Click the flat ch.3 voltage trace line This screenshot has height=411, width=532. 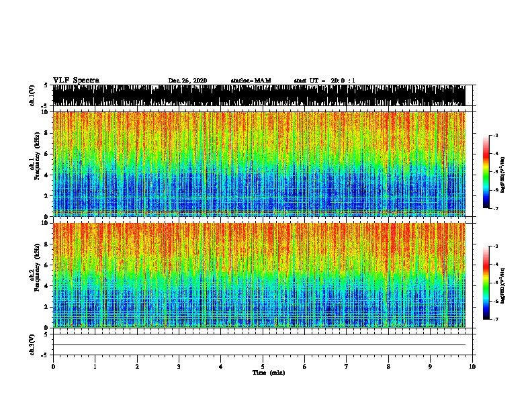(x=259, y=345)
